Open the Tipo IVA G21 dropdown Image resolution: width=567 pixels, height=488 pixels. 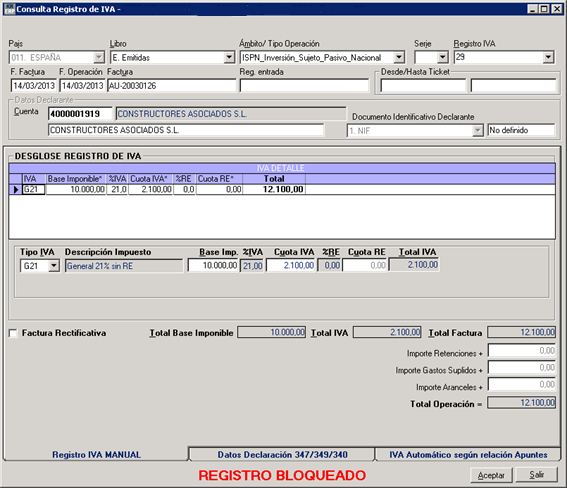click(x=54, y=266)
